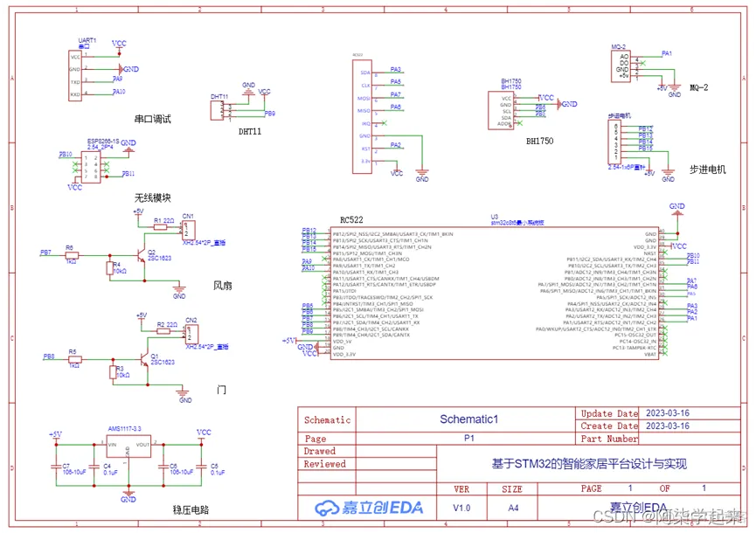Click the PB8 net label near R5
Image resolution: width=756 pixels, height=533 pixels.
tap(49, 356)
